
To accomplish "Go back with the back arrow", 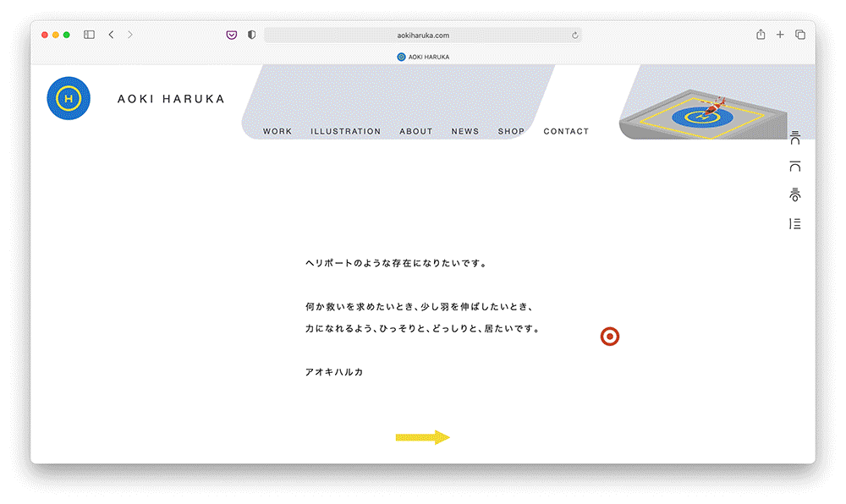I will tap(111, 35).
